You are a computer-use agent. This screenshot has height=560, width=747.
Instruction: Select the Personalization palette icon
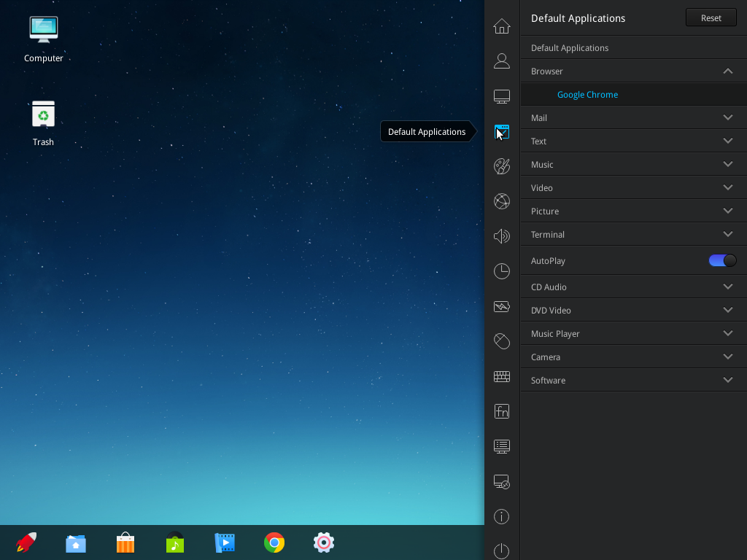[x=502, y=166]
